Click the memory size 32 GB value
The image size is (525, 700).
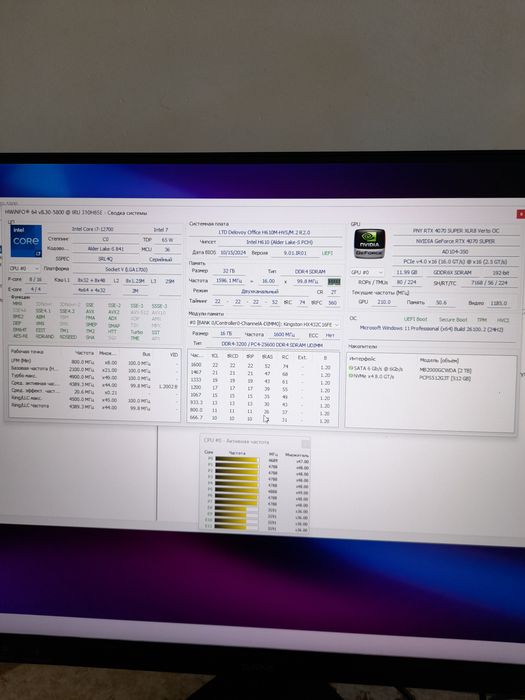coord(231,271)
